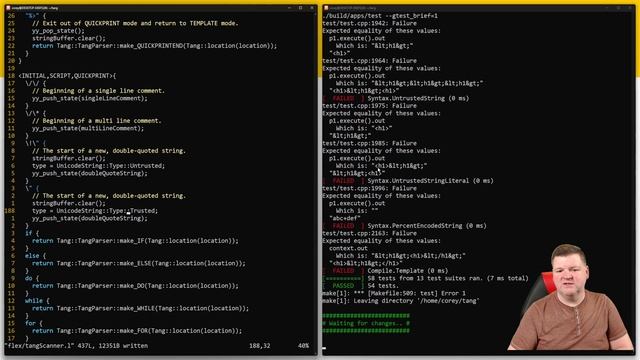Screen dimensions: 640x360
Task: Click comment 'Beginning of a single line comment.'
Action: [98, 91]
